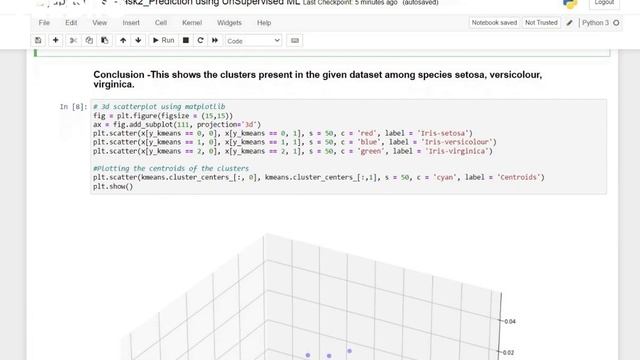The image size is (640, 360).
Task: Open the Insert menu
Action: pos(131,23)
